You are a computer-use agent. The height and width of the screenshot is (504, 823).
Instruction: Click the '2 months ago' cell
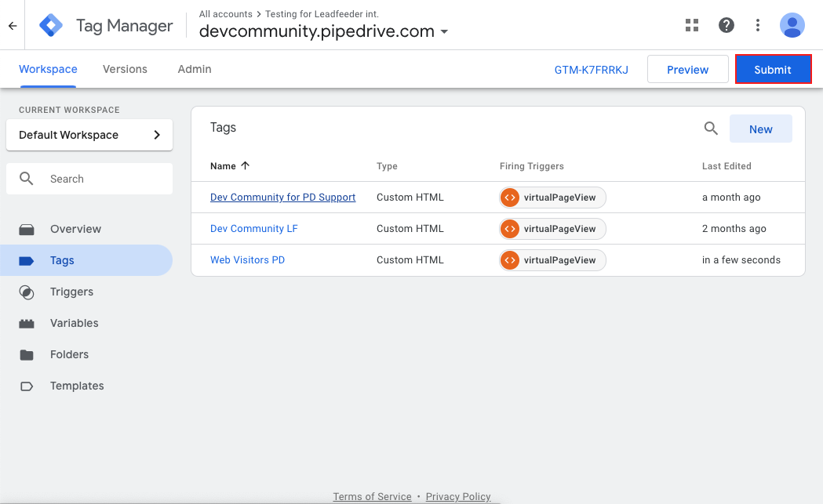pyautogui.click(x=734, y=229)
